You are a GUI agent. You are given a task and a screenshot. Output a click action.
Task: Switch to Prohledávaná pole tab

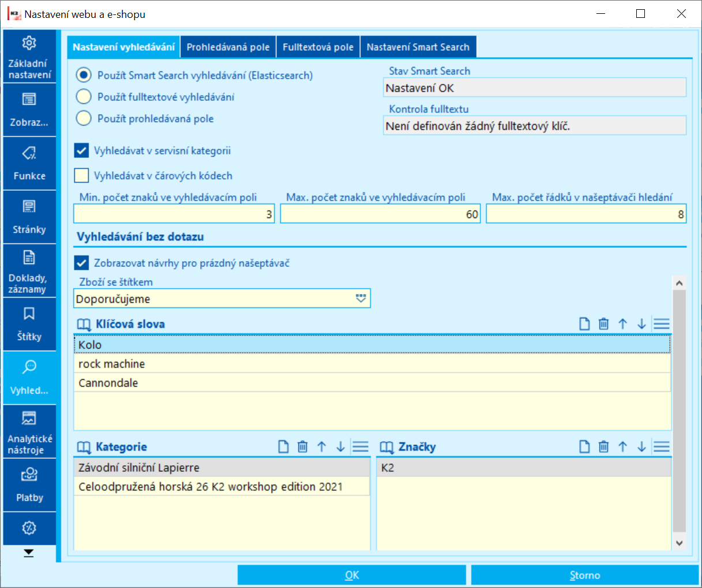pyautogui.click(x=228, y=47)
